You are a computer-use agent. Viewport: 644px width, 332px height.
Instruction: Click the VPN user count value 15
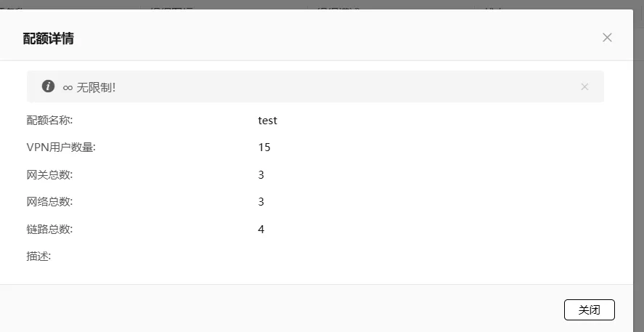264,147
